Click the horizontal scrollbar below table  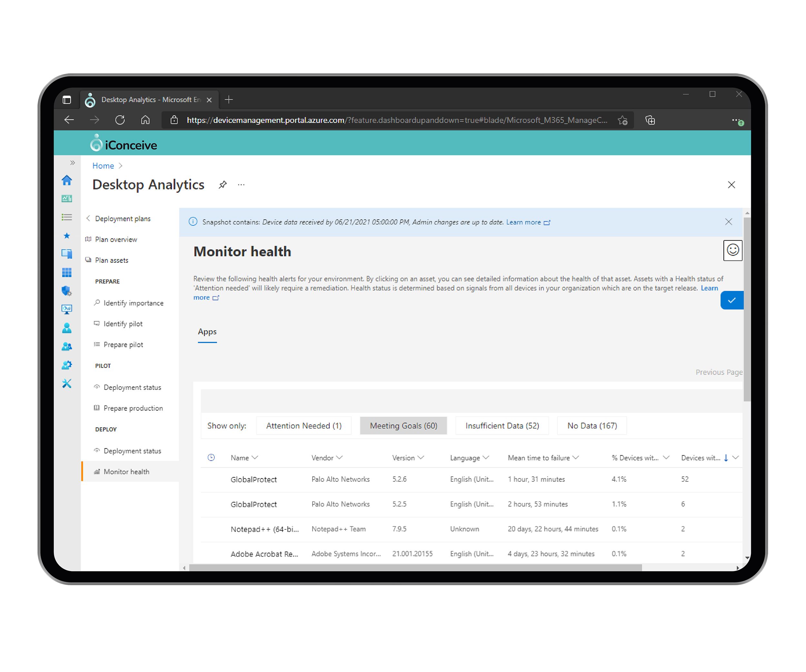(x=415, y=568)
